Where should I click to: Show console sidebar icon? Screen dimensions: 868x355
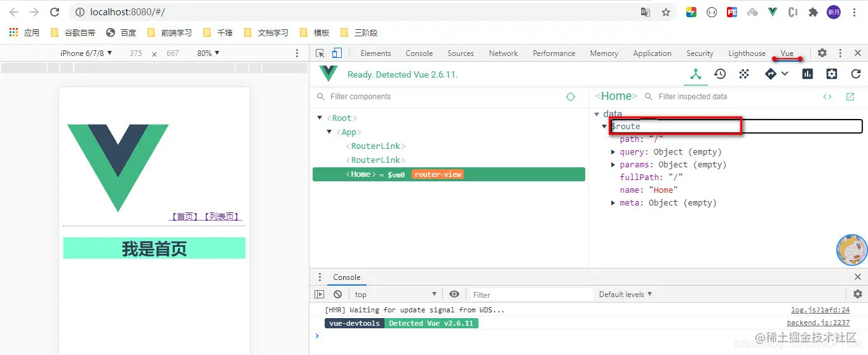tap(320, 295)
